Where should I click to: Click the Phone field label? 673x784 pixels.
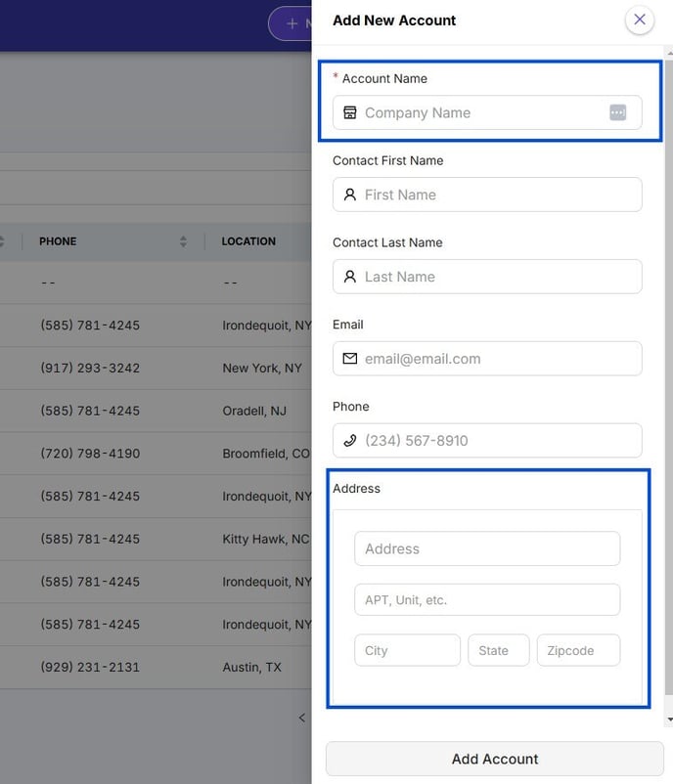click(351, 407)
